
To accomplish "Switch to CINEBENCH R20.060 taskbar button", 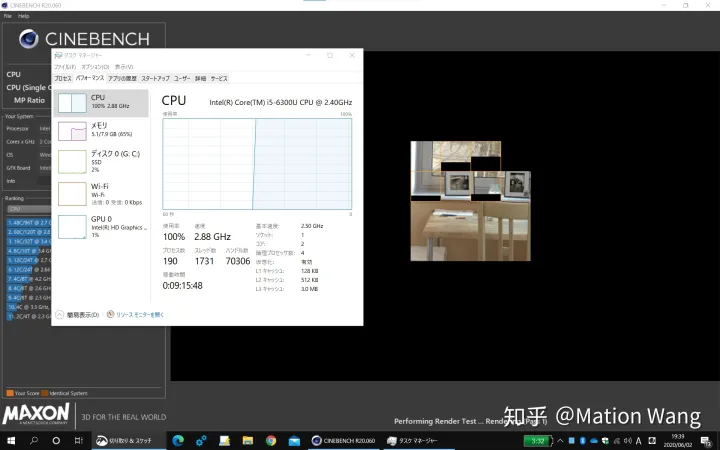I will click(x=343, y=441).
